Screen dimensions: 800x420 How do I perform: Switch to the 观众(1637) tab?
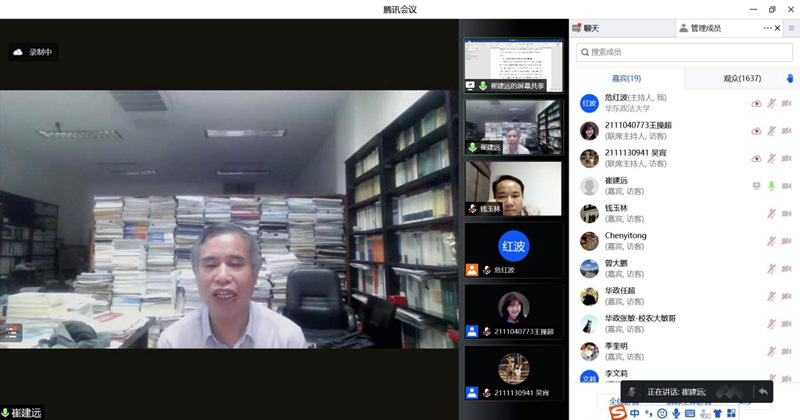pos(742,78)
